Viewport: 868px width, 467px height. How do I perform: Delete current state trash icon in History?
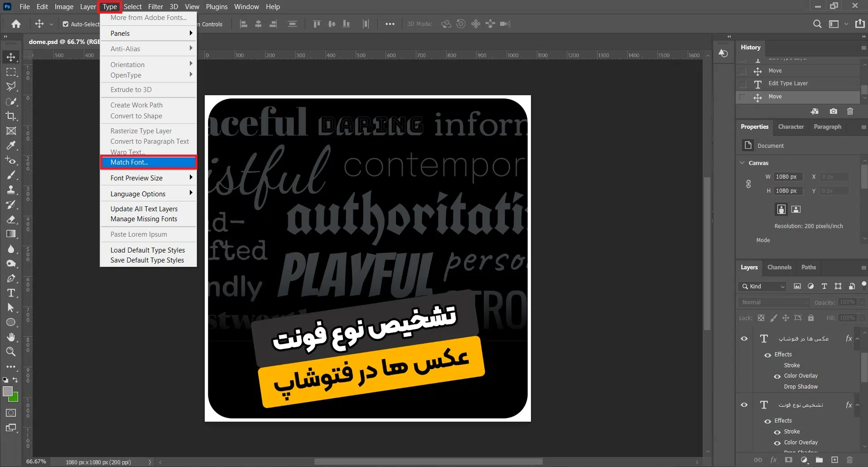[850, 111]
